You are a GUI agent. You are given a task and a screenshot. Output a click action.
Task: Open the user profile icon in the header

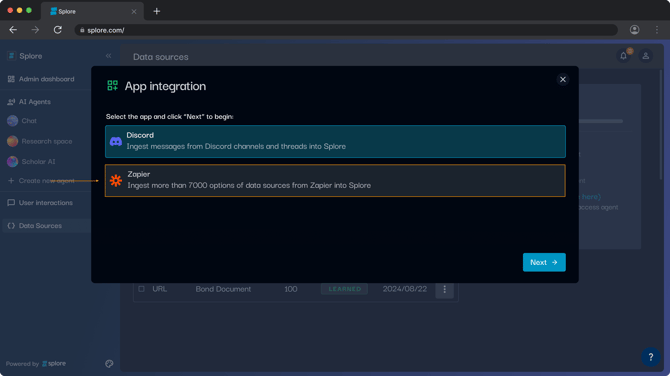point(646,56)
